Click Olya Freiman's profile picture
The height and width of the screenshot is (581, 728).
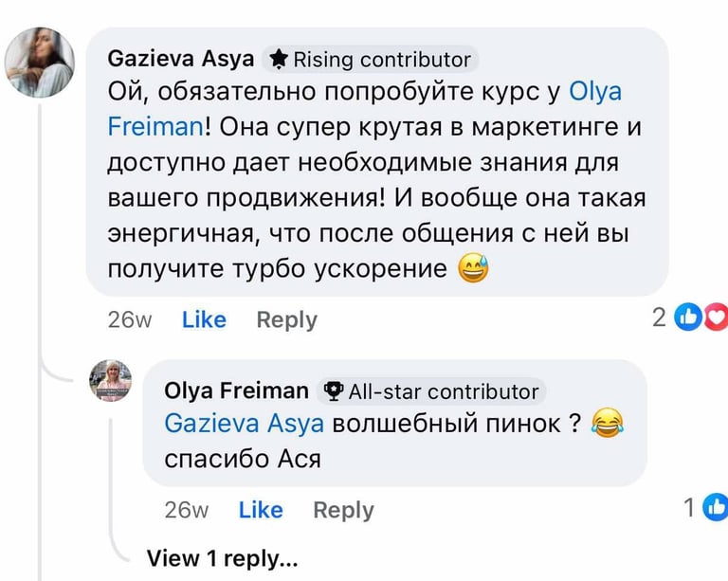tap(110, 381)
